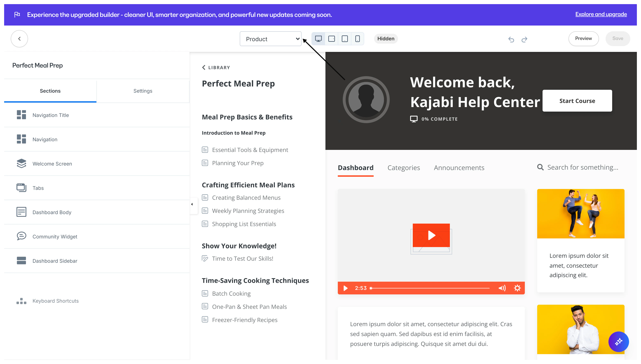Click the man in white shirt image
641x364 pixels.
581,329
